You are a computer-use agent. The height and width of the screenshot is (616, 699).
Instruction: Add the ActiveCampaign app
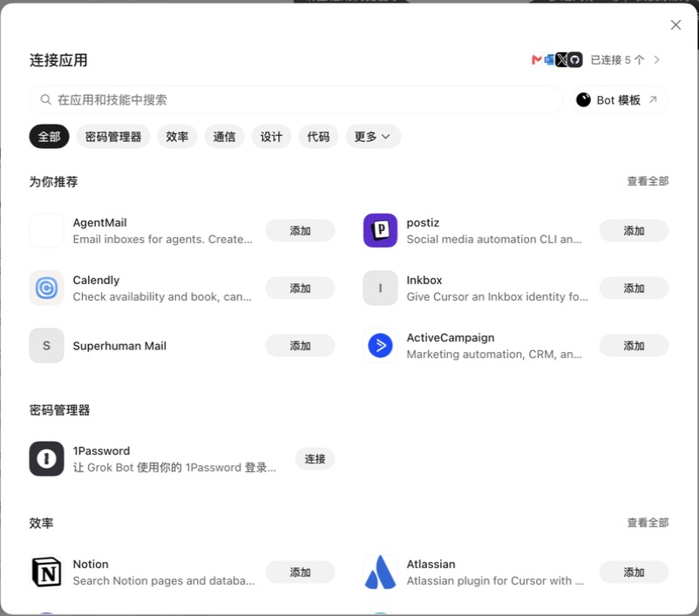click(634, 345)
